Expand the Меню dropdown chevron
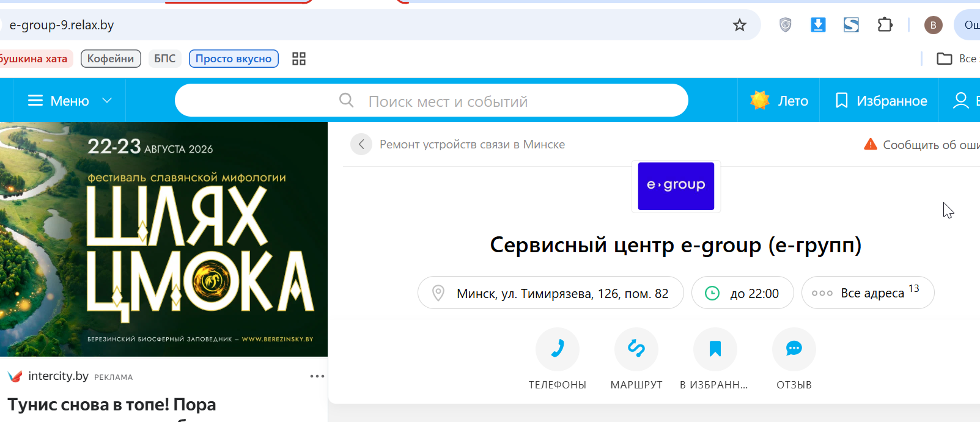The width and height of the screenshot is (980, 422). [x=107, y=101]
